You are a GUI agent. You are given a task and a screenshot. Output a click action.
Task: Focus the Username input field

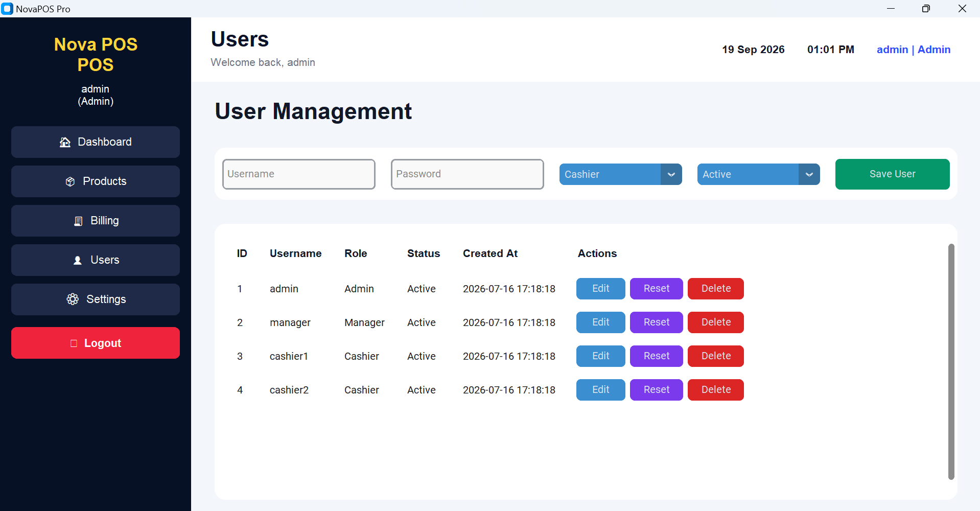point(299,174)
